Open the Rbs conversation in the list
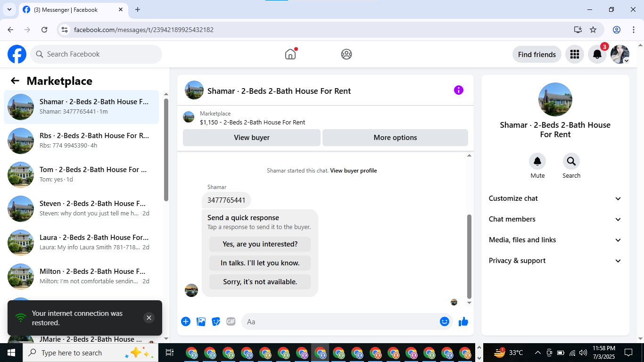Screen dimensions: 644x362 click(81, 141)
